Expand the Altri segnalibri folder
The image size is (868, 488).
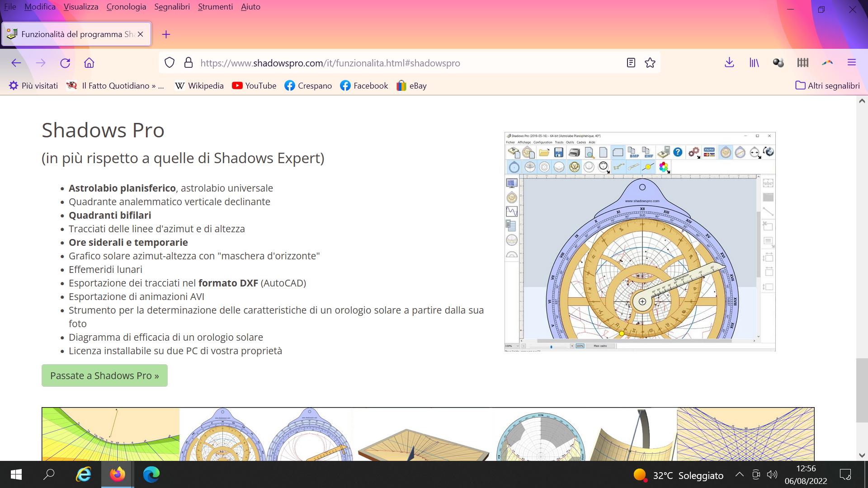(x=827, y=86)
